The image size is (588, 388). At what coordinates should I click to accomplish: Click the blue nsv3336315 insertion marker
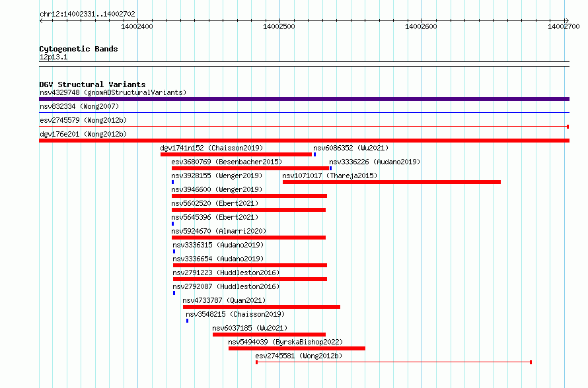(x=174, y=251)
